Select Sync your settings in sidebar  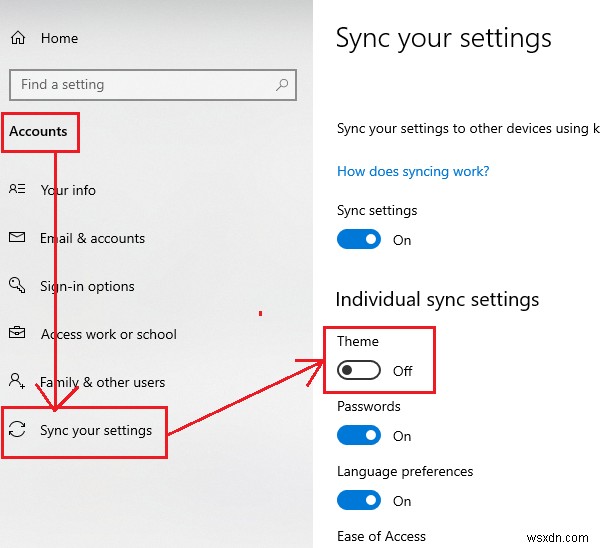tap(96, 431)
